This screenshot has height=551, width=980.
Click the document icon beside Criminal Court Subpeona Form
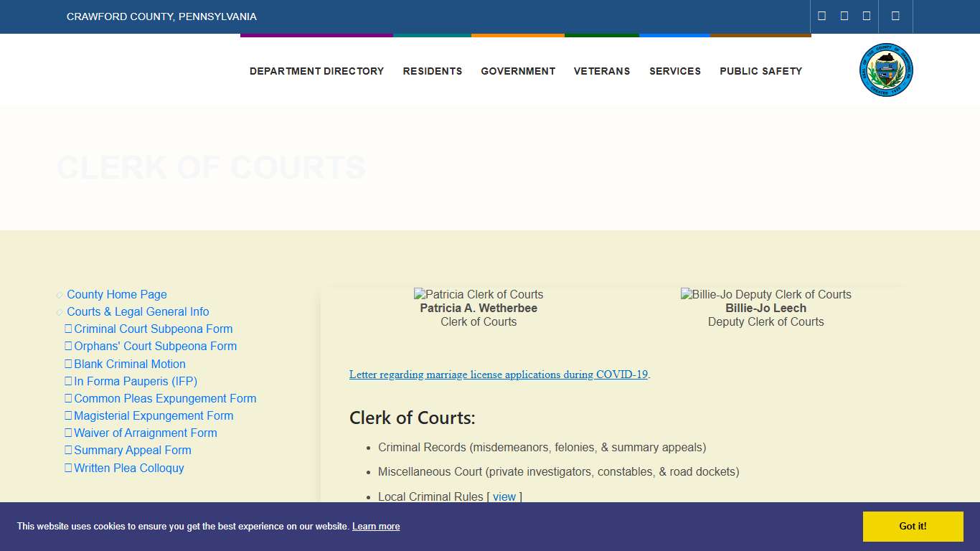click(x=69, y=329)
